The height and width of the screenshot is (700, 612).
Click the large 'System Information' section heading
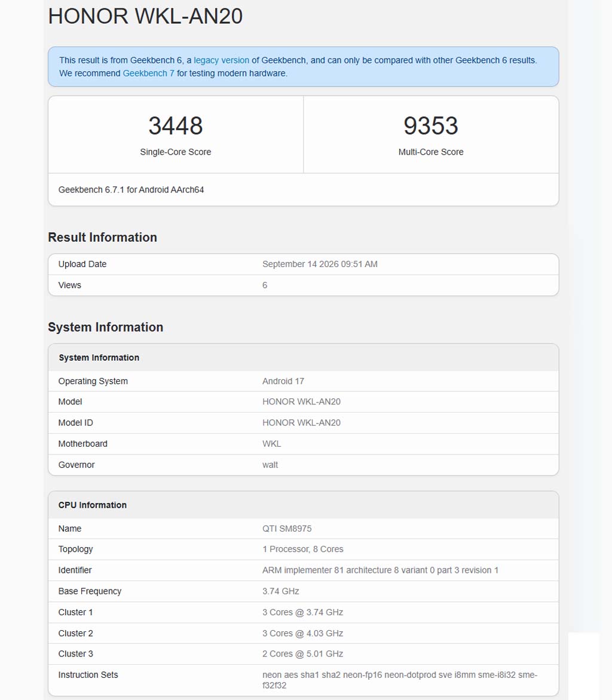point(105,327)
